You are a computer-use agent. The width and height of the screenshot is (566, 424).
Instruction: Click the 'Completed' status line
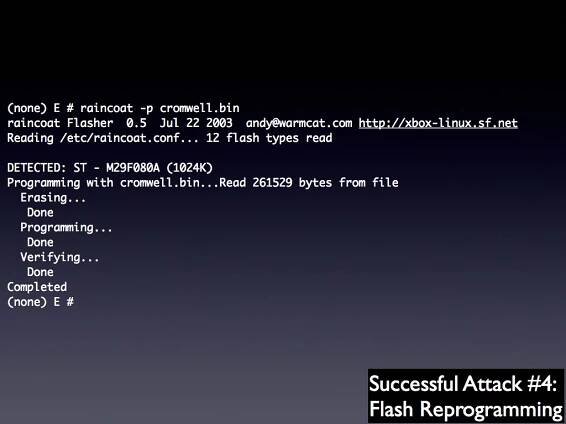click(37, 287)
